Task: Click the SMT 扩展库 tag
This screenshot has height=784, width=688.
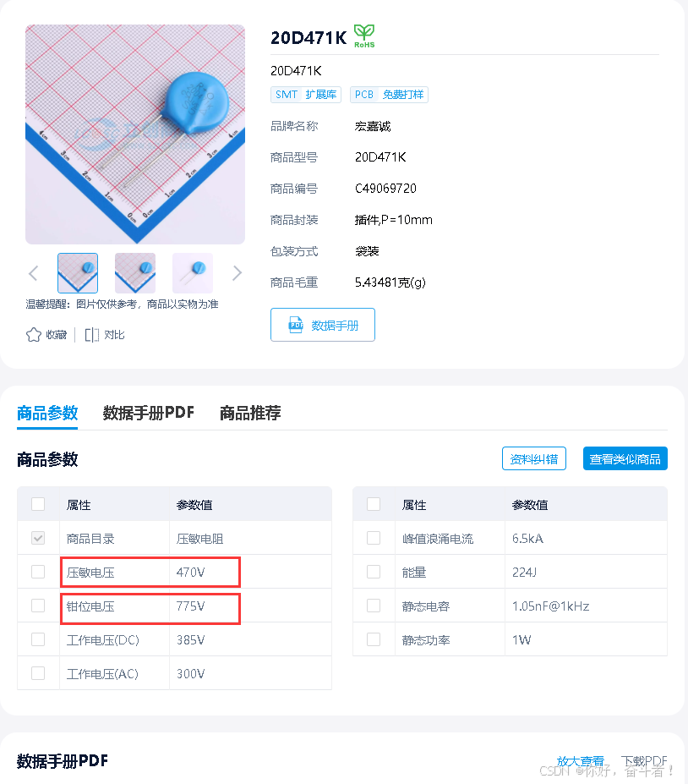Action: coord(306,95)
